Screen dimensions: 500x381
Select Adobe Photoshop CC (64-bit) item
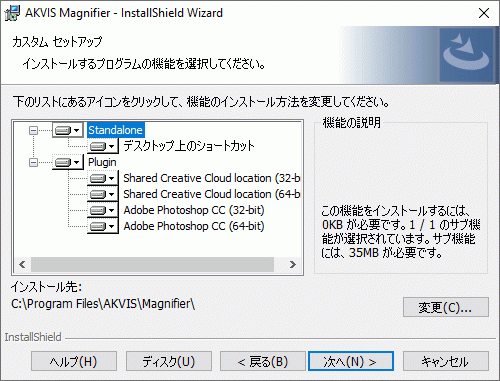pos(194,226)
